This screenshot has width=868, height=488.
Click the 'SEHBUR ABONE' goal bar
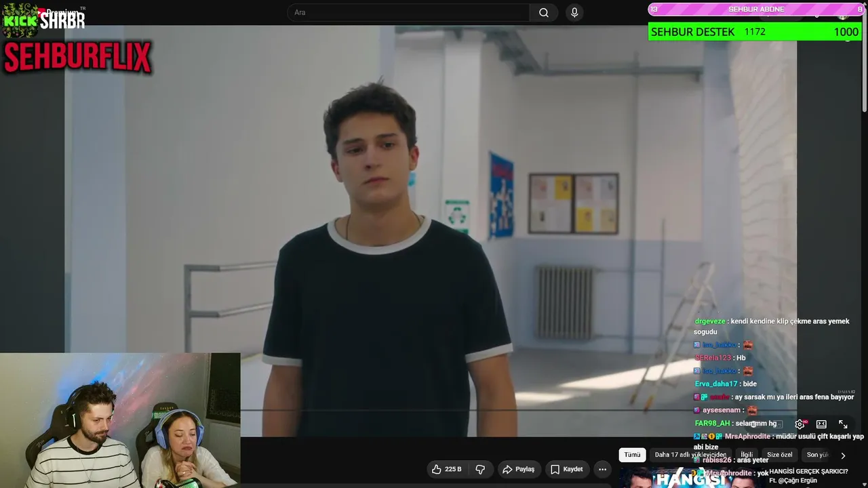click(x=756, y=9)
